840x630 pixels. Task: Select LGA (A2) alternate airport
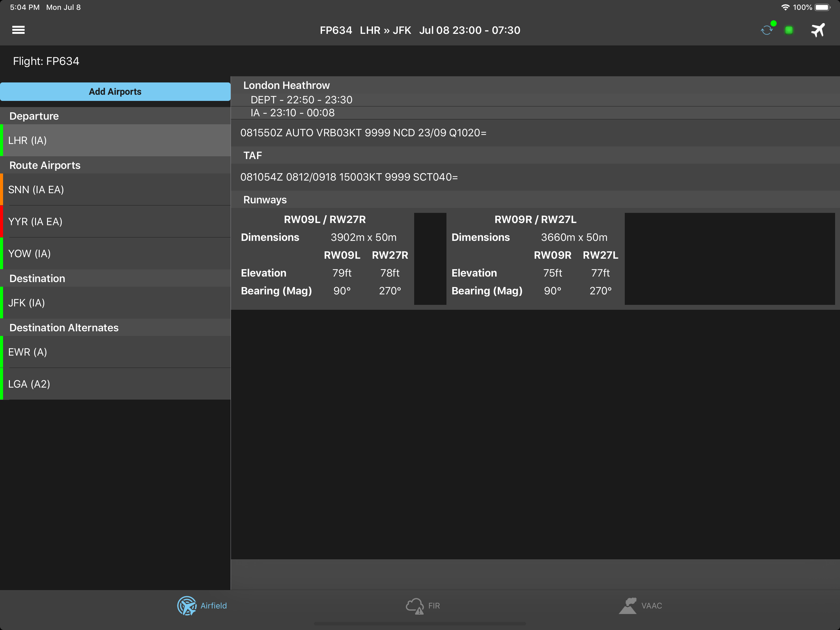[x=115, y=384]
